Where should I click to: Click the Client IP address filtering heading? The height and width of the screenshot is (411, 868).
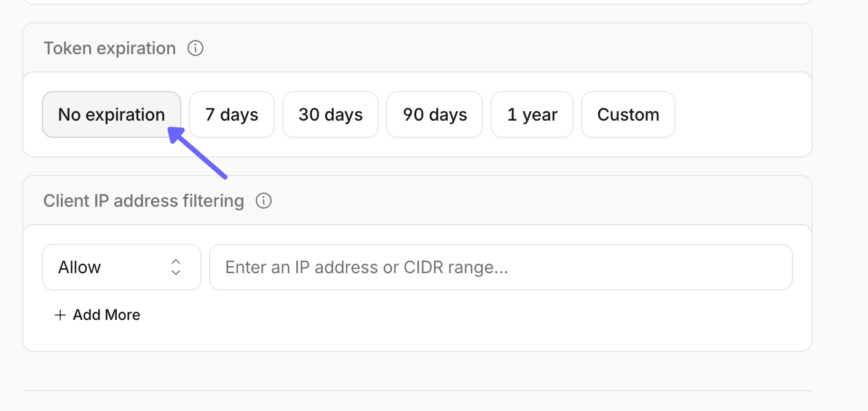pos(144,201)
